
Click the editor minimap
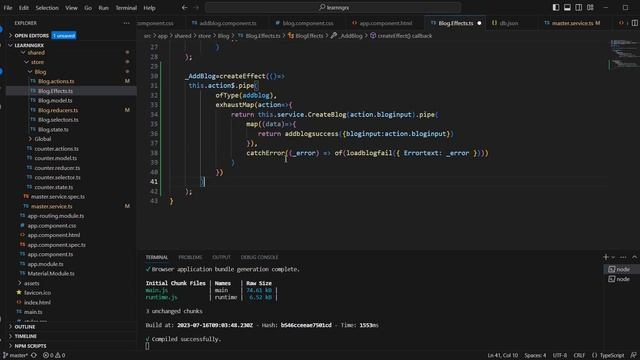point(623,53)
